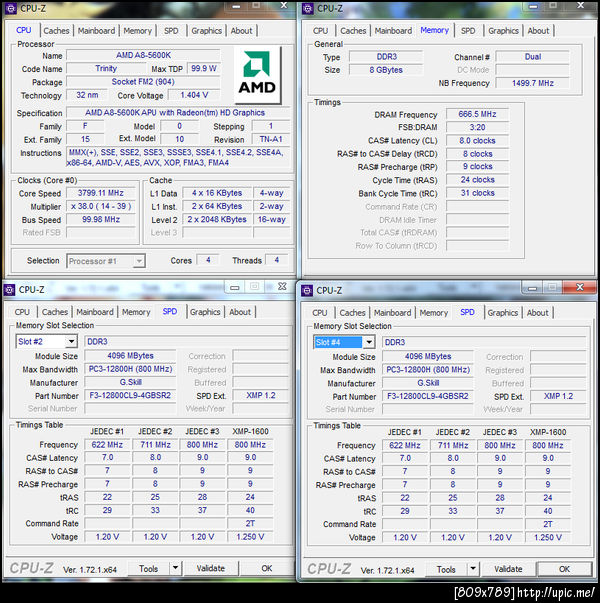Click the Multiplier value x 38.0
600x603 pixels.
coord(101,207)
